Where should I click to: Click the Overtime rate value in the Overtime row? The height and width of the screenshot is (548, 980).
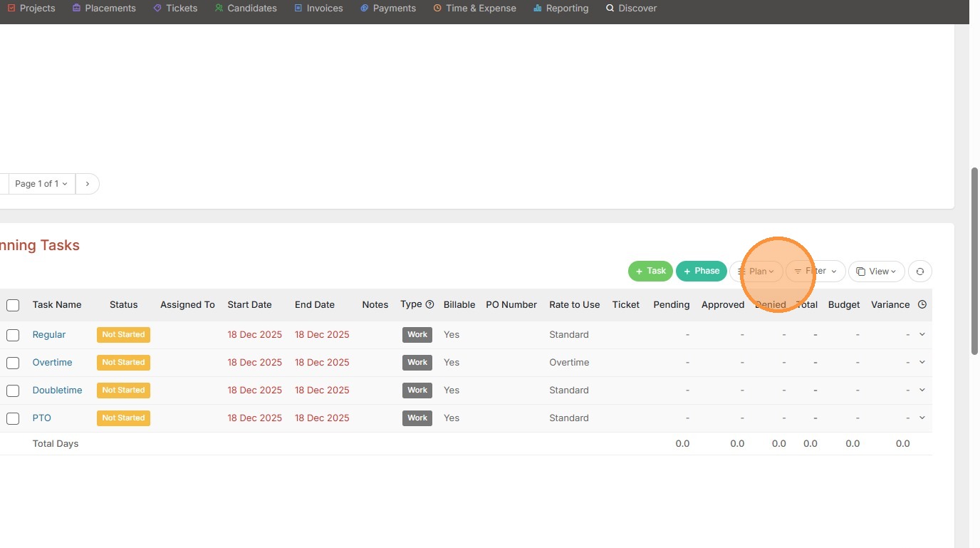[x=569, y=363]
